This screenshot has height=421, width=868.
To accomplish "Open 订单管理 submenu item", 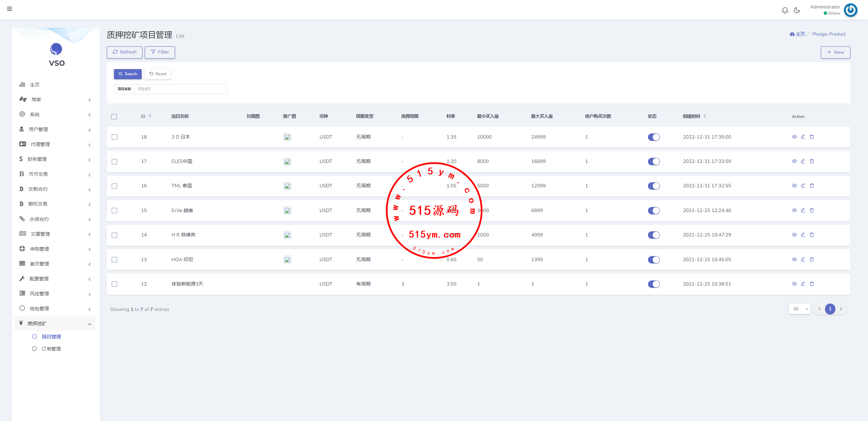I will [51, 349].
